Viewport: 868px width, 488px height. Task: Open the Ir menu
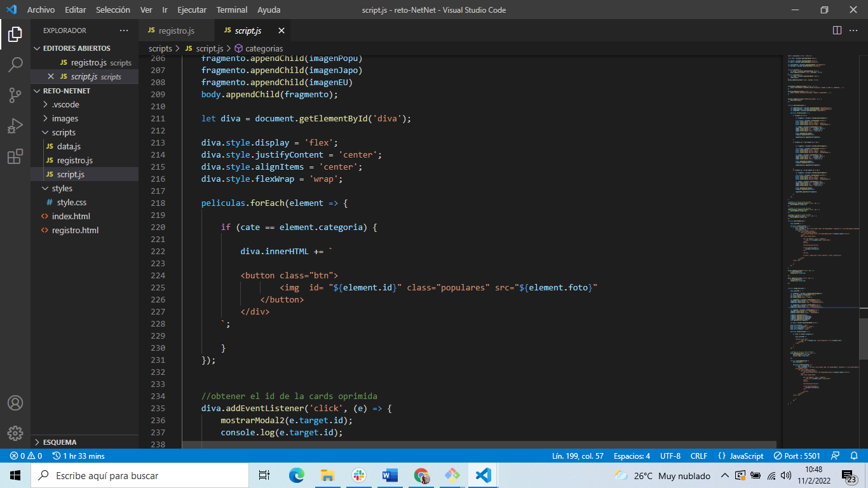tap(165, 10)
